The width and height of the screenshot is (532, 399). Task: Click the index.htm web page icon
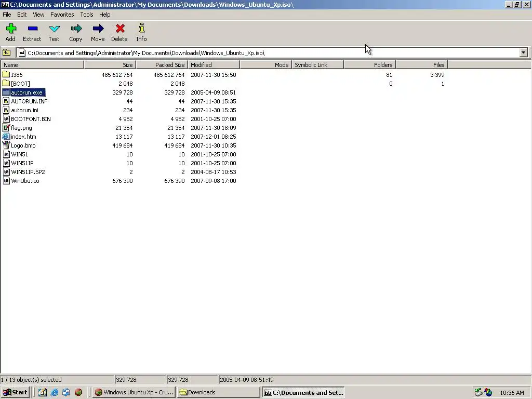point(6,137)
